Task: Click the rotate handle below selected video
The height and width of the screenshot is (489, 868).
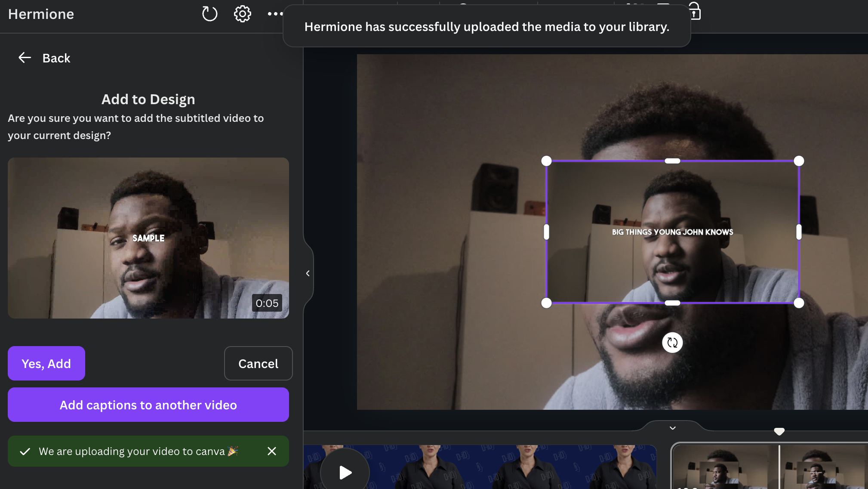Action: (x=672, y=343)
